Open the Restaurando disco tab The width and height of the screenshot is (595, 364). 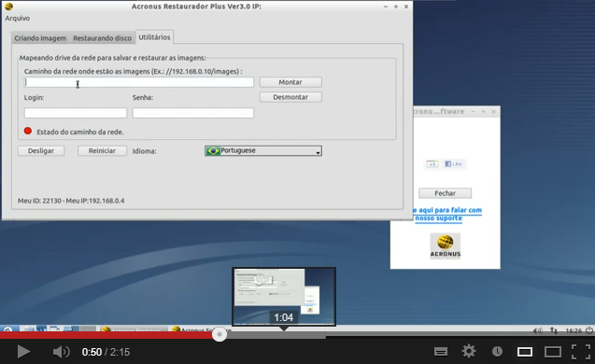[x=102, y=38]
